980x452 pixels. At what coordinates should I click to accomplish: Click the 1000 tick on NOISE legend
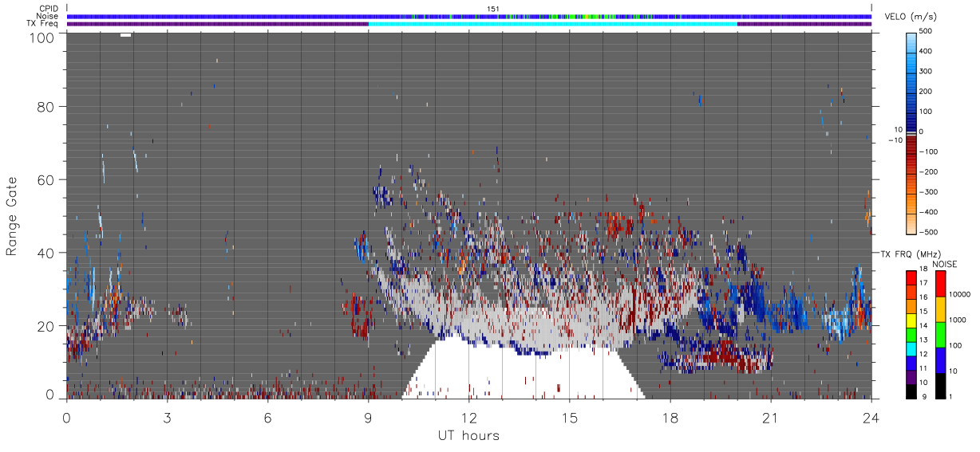958,320
